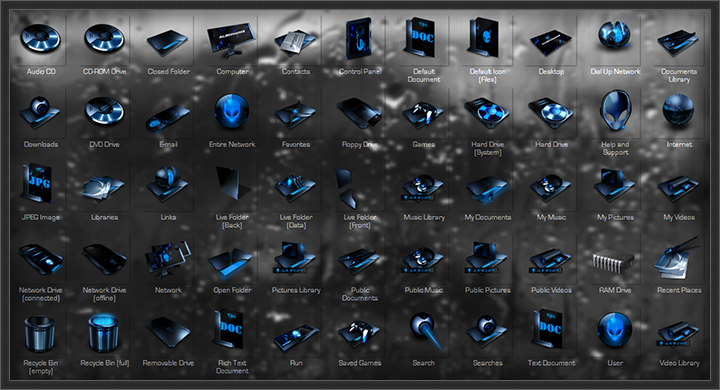Viewport: 720px width, 390px height.
Task: Click the Audio CD disc icon
Action: coord(40,38)
